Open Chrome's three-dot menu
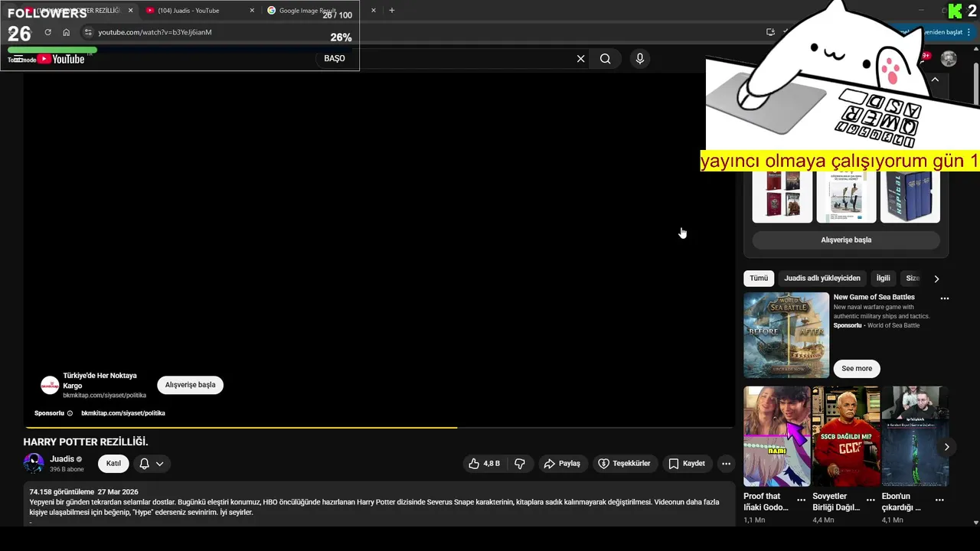The height and width of the screenshot is (551, 980). click(x=970, y=32)
